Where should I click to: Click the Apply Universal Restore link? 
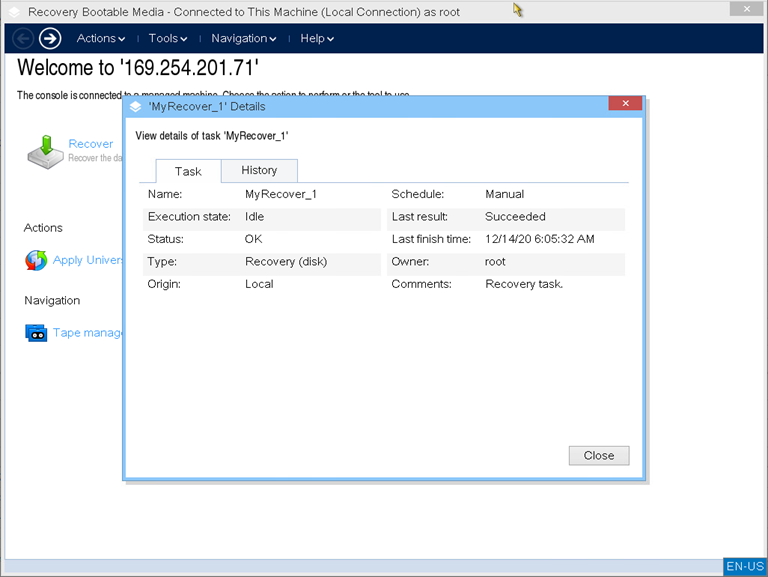click(88, 260)
